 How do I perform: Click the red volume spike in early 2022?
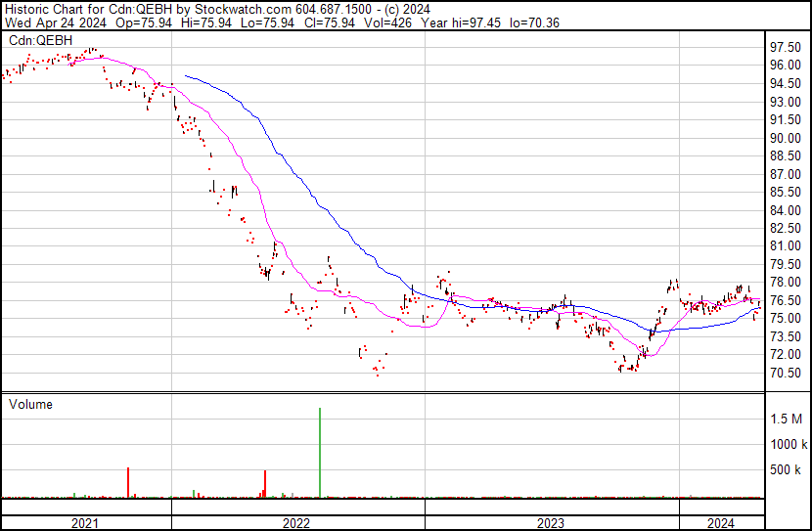point(265,483)
